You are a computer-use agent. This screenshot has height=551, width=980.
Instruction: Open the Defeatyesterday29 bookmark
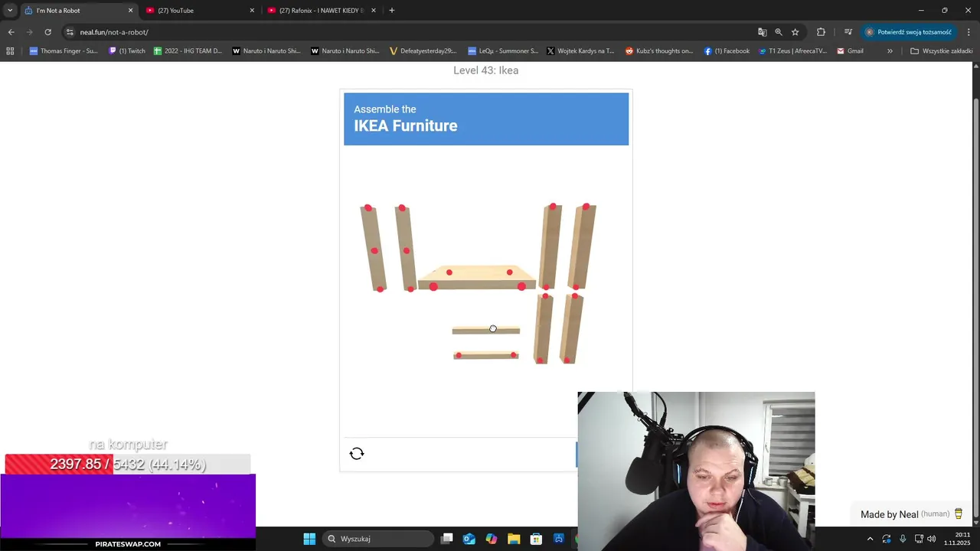click(x=423, y=51)
